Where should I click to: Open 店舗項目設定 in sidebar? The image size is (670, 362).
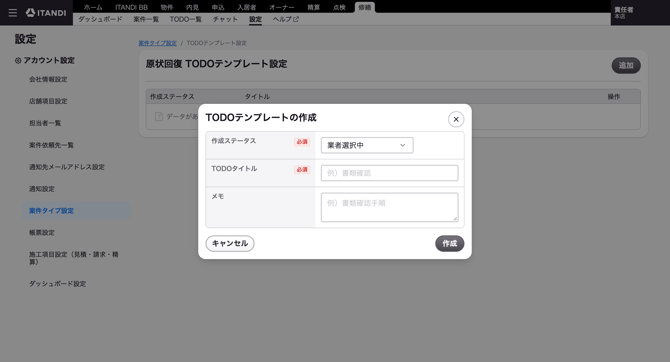coord(48,101)
